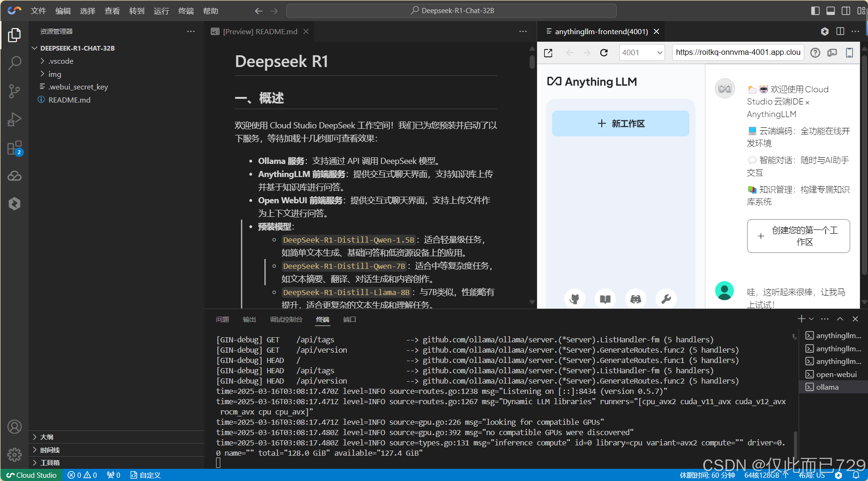Image resolution: width=868 pixels, height=481 pixels.
Task: Open the Source Control view
Action: [15, 91]
